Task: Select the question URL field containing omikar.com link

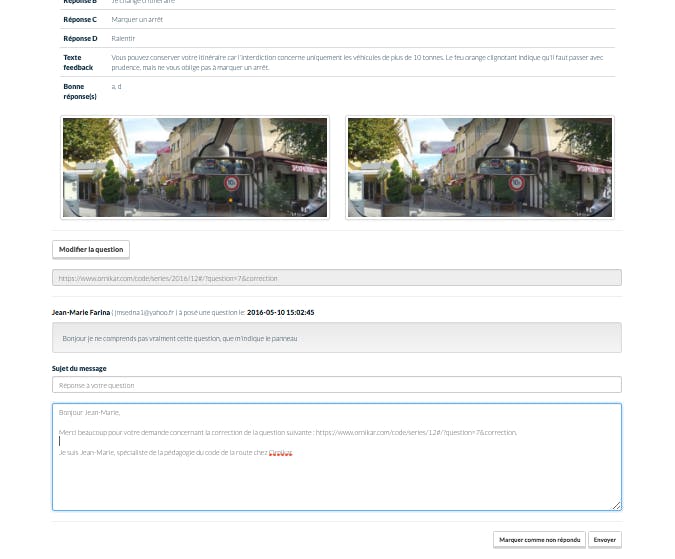Action: [x=337, y=278]
